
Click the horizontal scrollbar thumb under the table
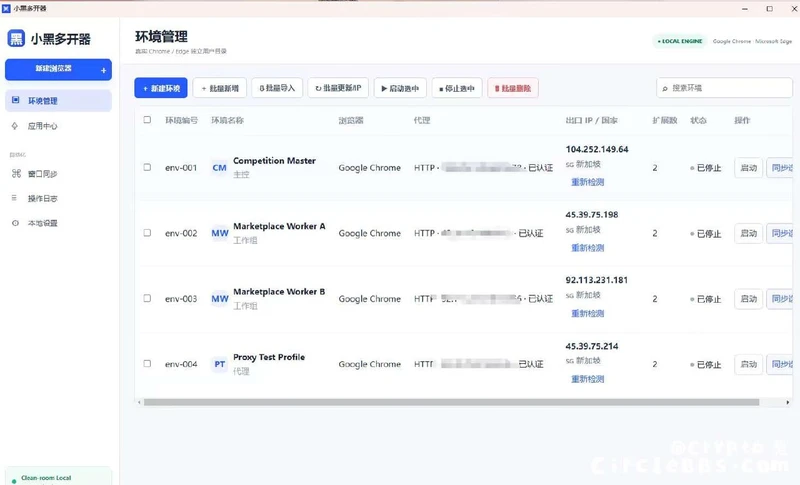click(x=452, y=402)
